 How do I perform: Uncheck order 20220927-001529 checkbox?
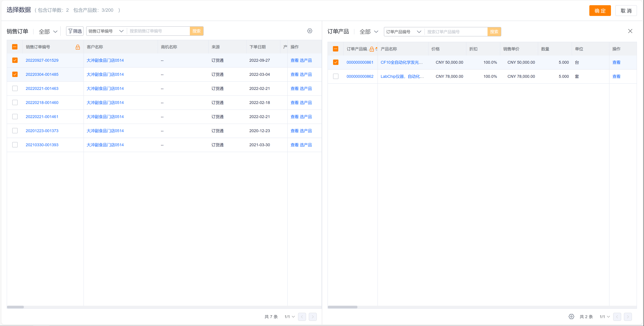[x=15, y=60]
